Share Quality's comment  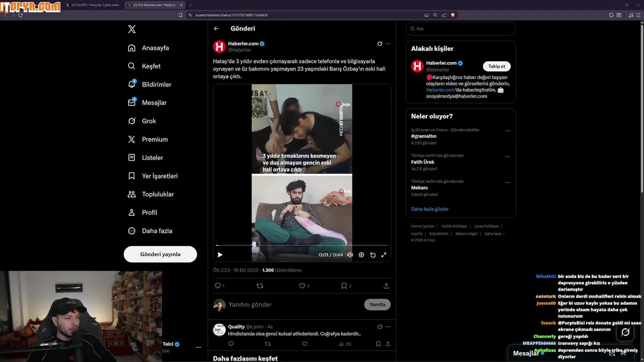[387, 344]
